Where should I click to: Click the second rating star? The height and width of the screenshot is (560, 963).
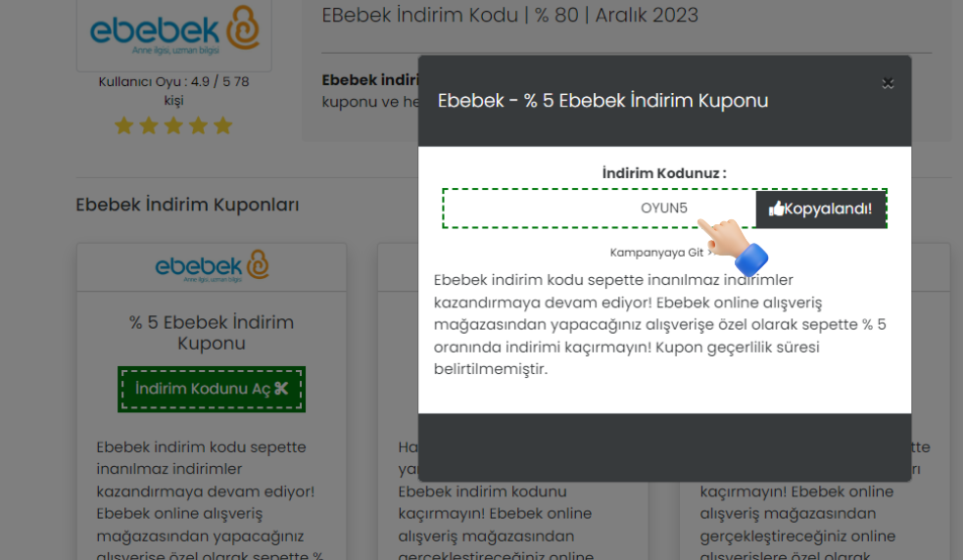coord(149,125)
